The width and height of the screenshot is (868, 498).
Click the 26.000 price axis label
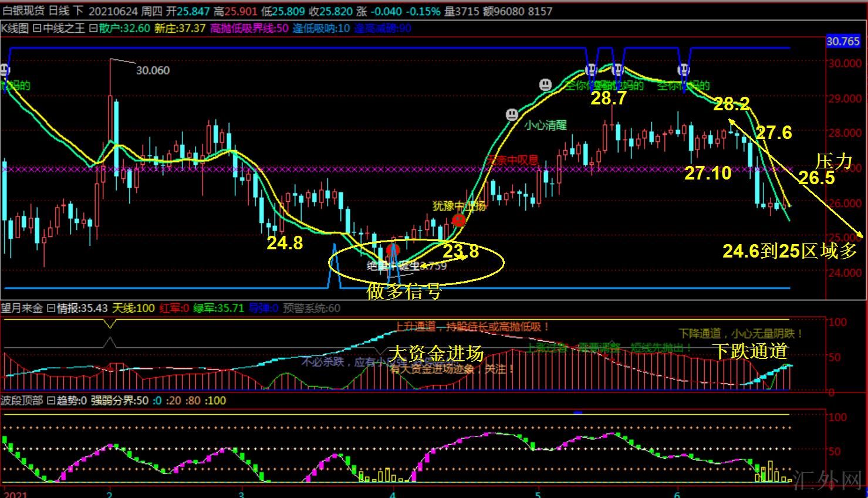point(846,203)
